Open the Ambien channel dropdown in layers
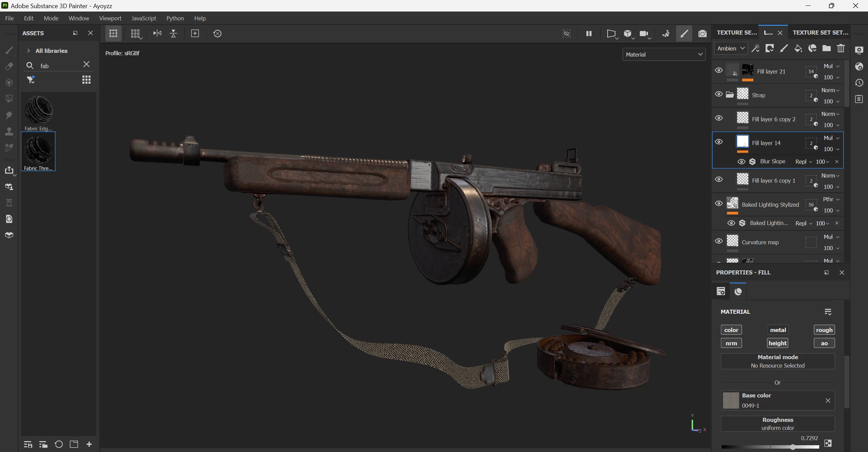This screenshot has width=868, height=452. tap(731, 48)
